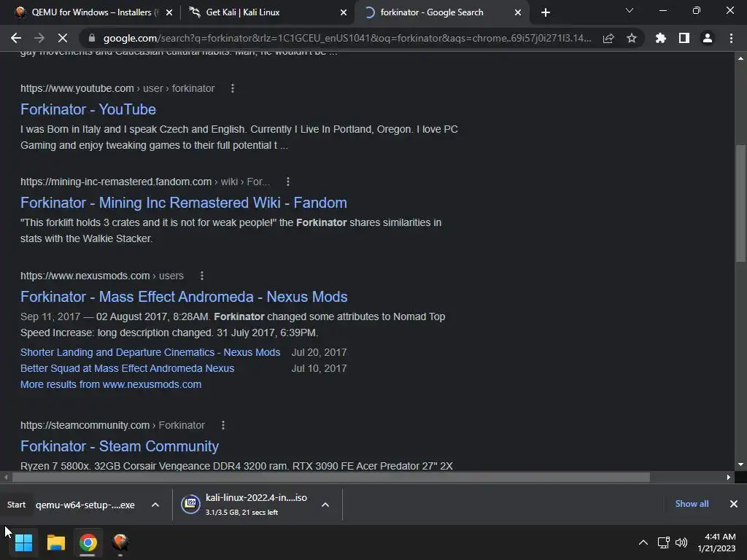Open options for the Fandom wiki result

pyautogui.click(x=287, y=182)
